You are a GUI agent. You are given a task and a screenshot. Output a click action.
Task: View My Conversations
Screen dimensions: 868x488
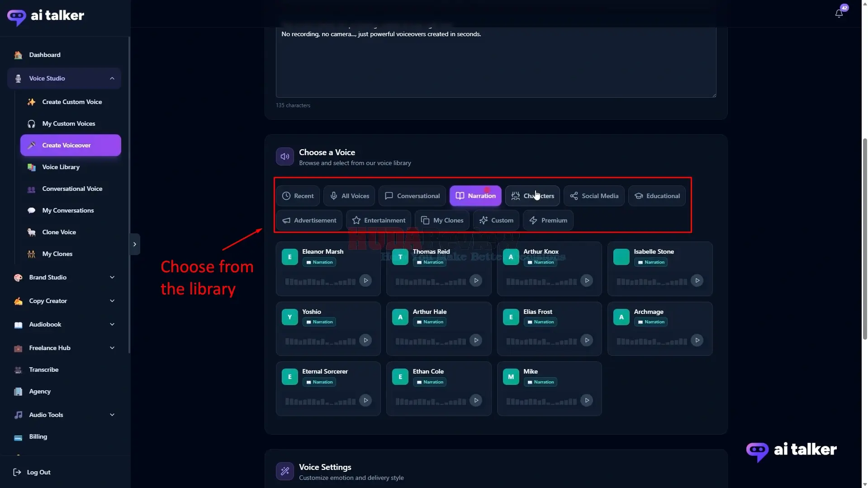click(x=71, y=210)
